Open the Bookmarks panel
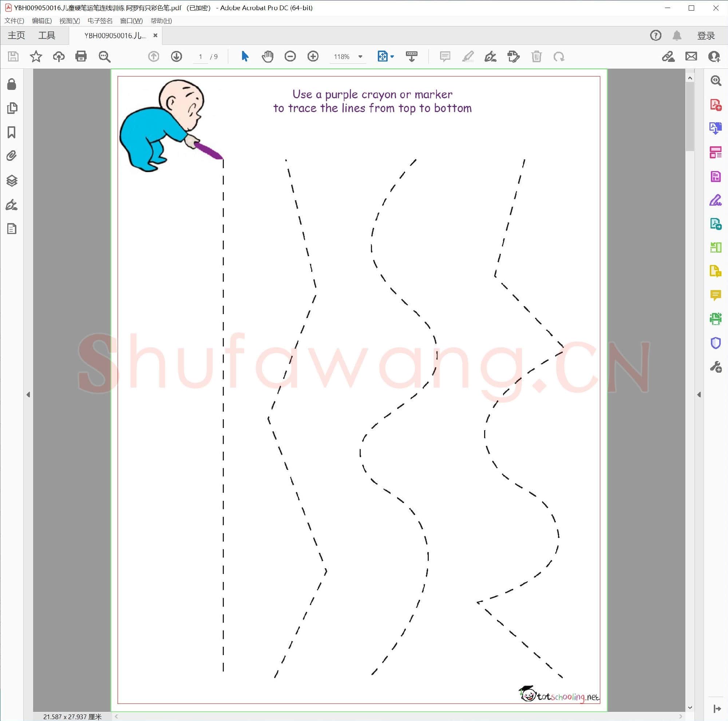Screen dimensions: 728x721 click(x=12, y=132)
